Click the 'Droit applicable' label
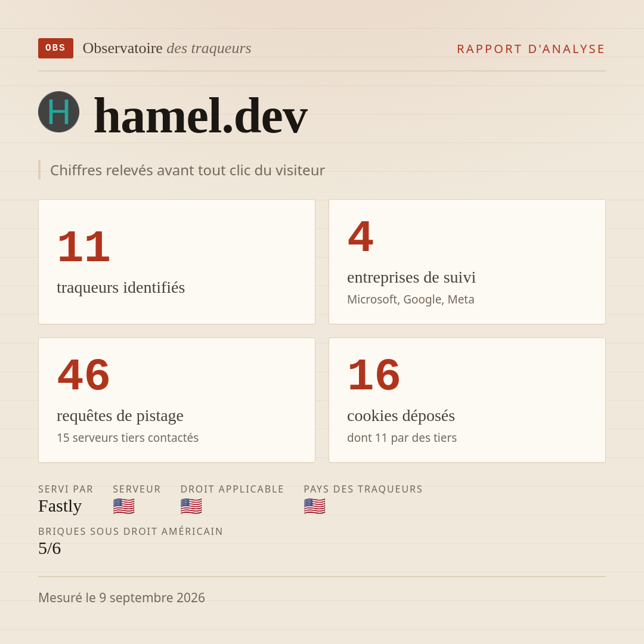The height and width of the screenshot is (644, 644). click(x=232, y=489)
